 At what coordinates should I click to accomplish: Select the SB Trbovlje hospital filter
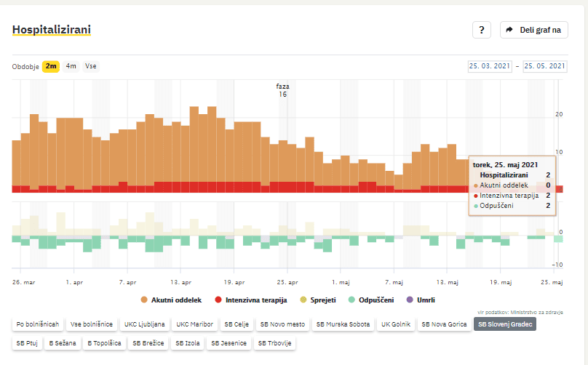point(274,342)
